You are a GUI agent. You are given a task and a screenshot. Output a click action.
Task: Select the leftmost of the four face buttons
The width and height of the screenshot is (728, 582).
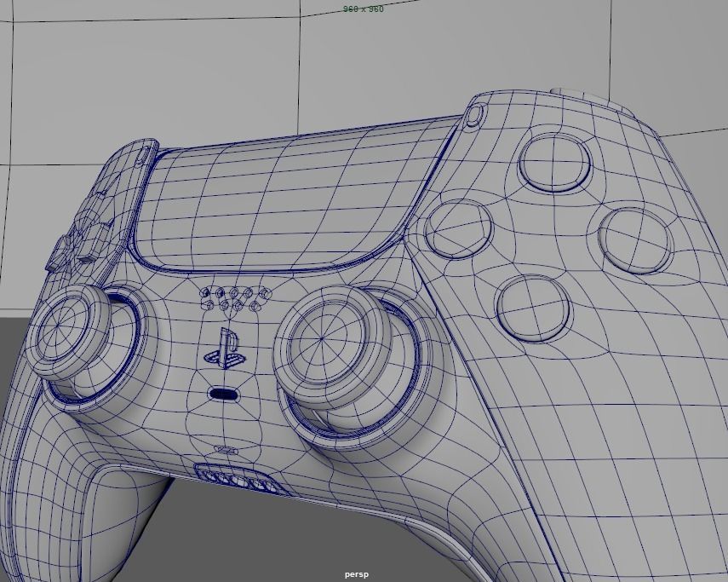point(458,229)
